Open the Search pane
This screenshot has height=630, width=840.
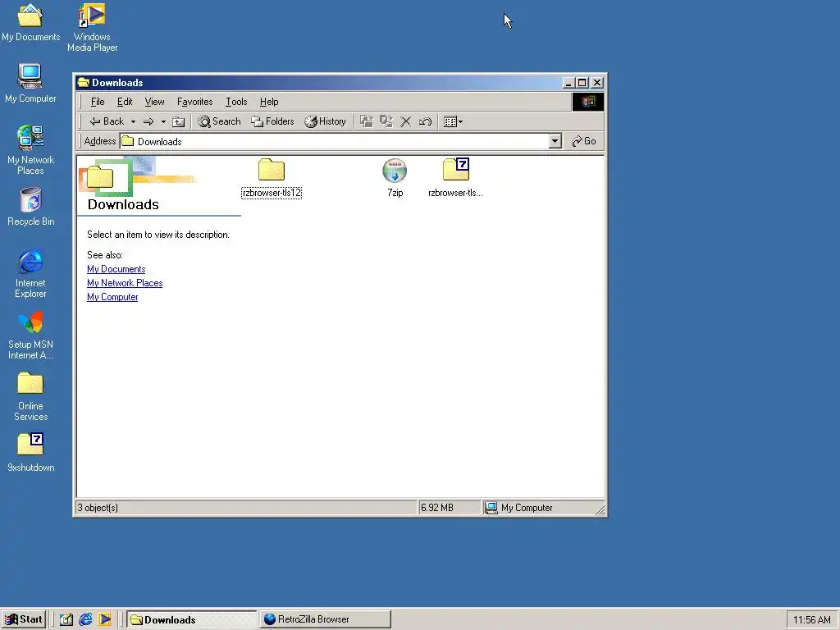pyautogui.click(x=219, y=121)
